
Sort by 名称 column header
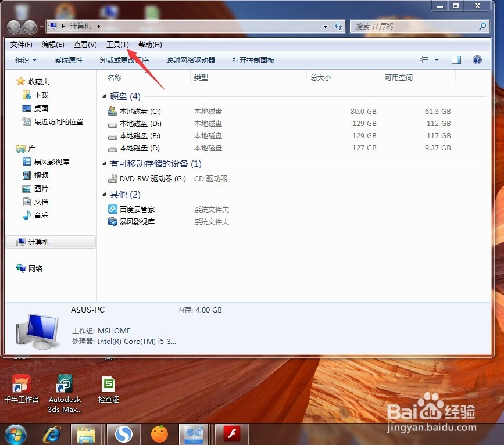pyautogui.click(x=114, y=77)
